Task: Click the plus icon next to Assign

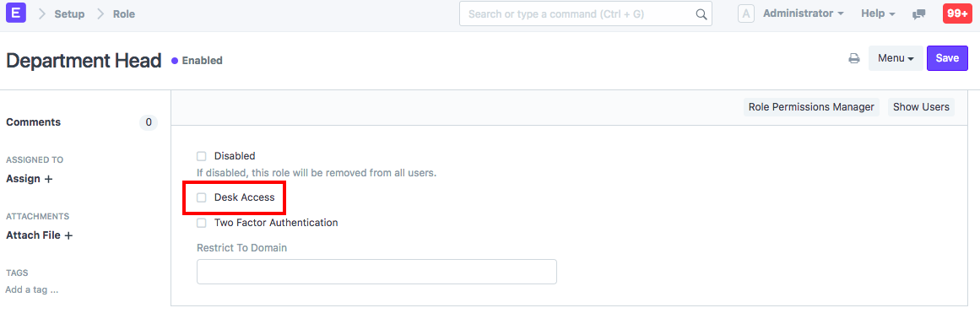Action: tap(48, 179)
